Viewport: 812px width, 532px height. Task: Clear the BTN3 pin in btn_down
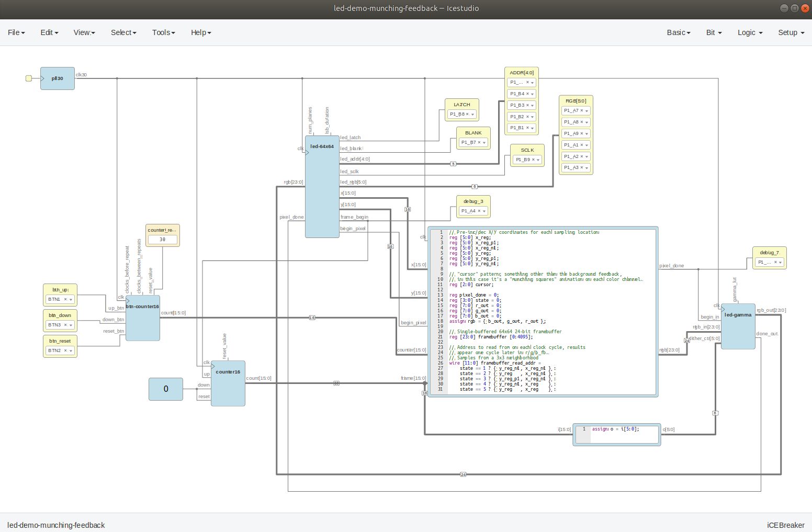pyautogui.click(x=65, y=325)
